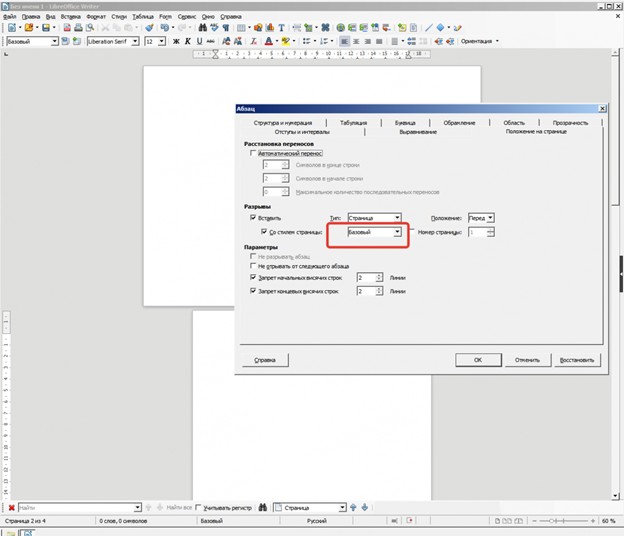Open the Вставка menu

point(70,16)
